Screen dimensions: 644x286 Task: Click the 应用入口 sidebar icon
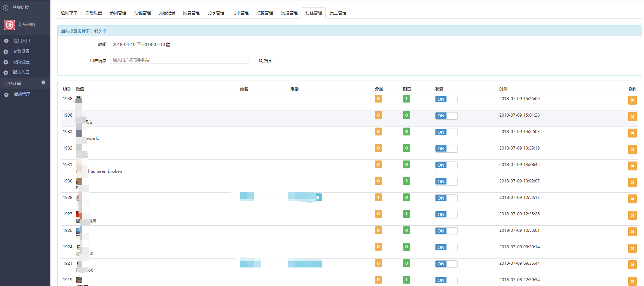[6, 41]
